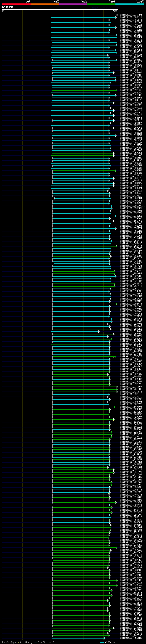Click the UniRef100_P09911 label
The image size is (146, 644).
click(131, 17)
